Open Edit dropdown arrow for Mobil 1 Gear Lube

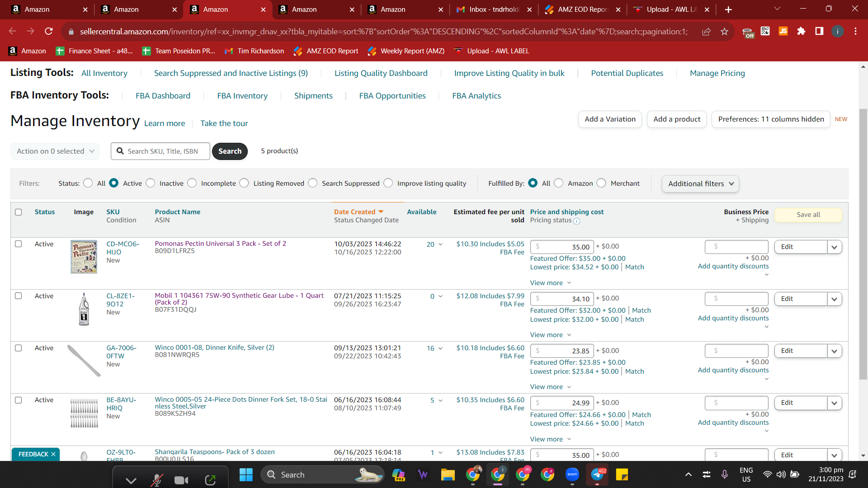(x=835, y=299)
